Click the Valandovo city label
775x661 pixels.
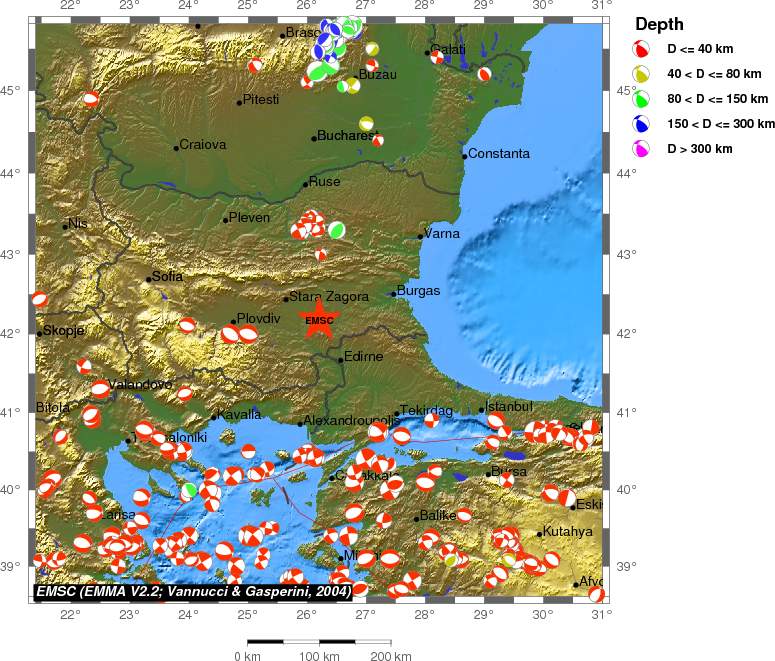pos(140,384)
